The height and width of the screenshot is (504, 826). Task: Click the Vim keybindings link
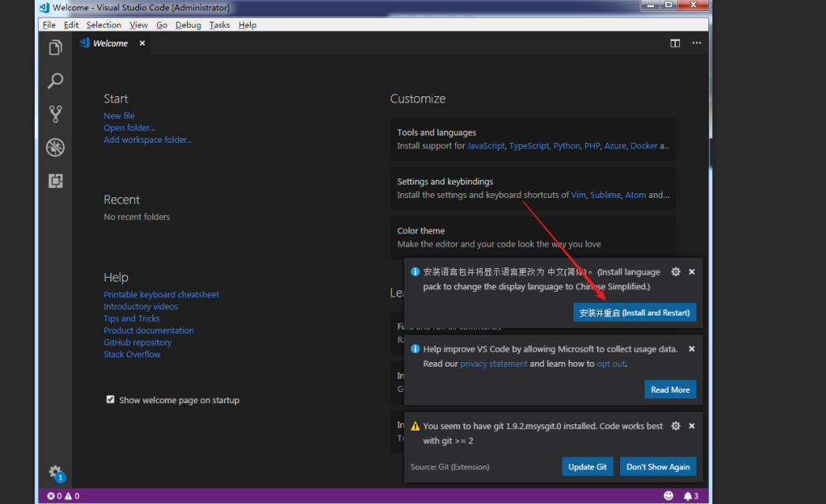[x=577, y=195]
